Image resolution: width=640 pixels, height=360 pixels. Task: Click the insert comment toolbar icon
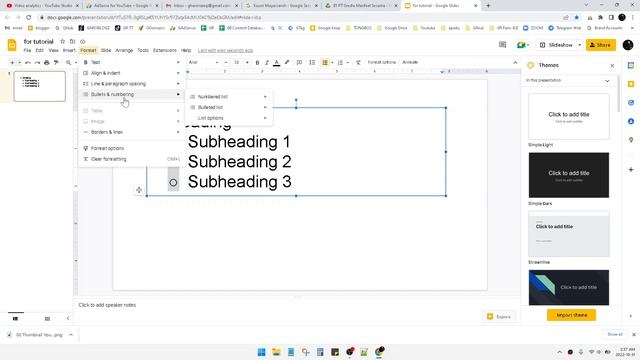pyautogui.click(x=299, y=62)
